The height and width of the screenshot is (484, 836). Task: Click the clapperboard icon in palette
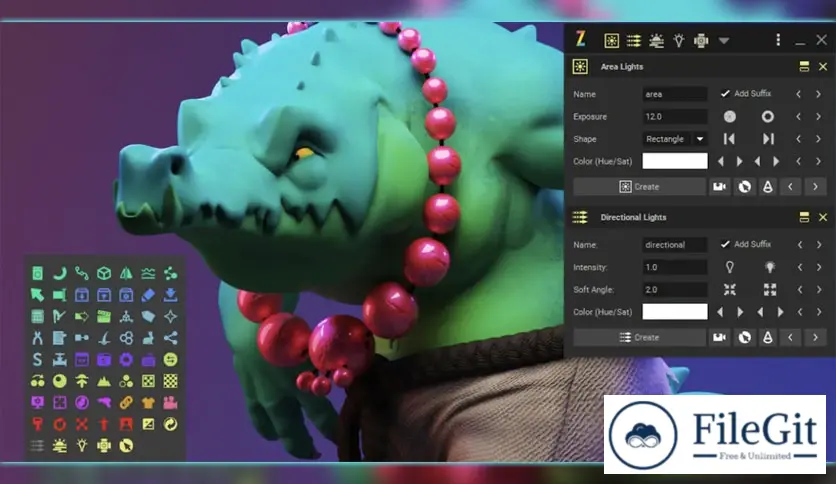coord(104,316)
